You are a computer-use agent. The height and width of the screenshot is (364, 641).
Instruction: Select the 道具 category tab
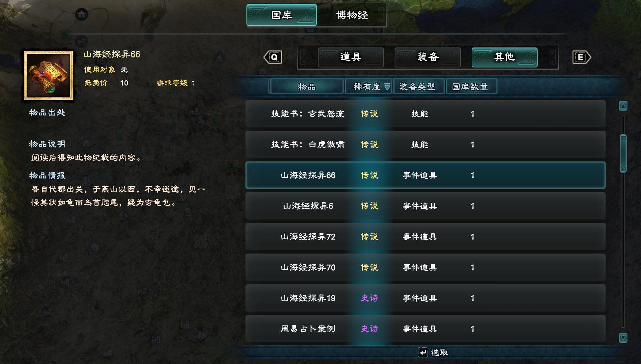(351, 57)
